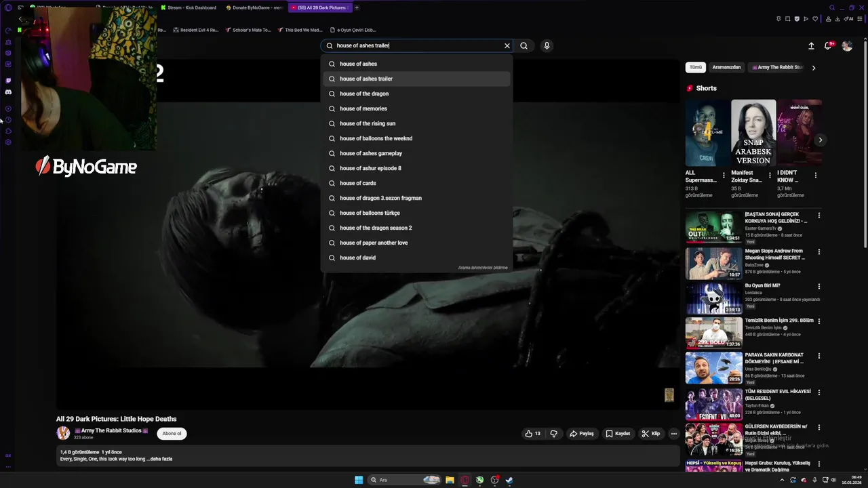The image size is (868, 488).
Task: Show hidden system tray icons
Action: coord(782,480)
